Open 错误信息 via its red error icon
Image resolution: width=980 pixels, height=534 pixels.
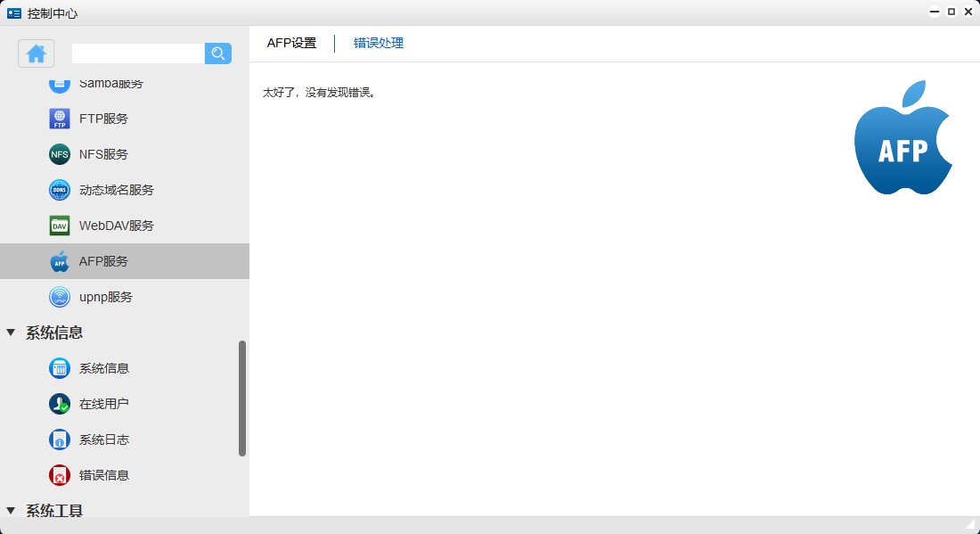58,475
